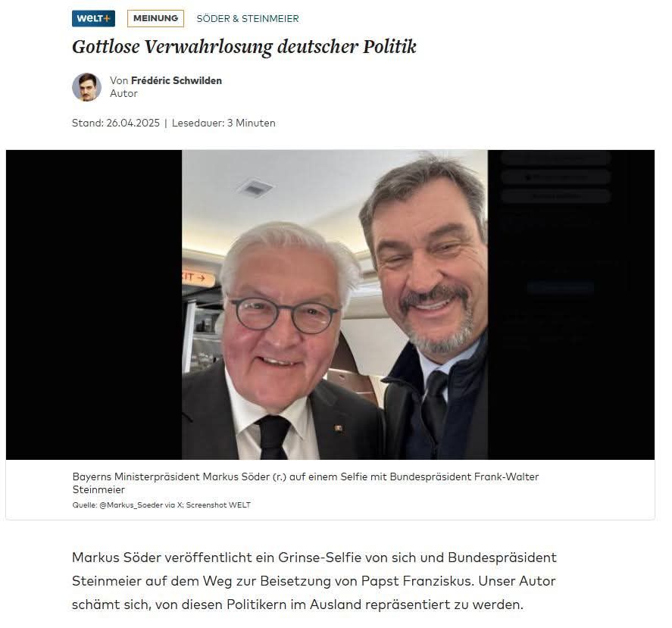Click the Quelle: @Markus_Soeder via X credit
This screenshot has height=628, width=672.
click(x=161, y=505)
